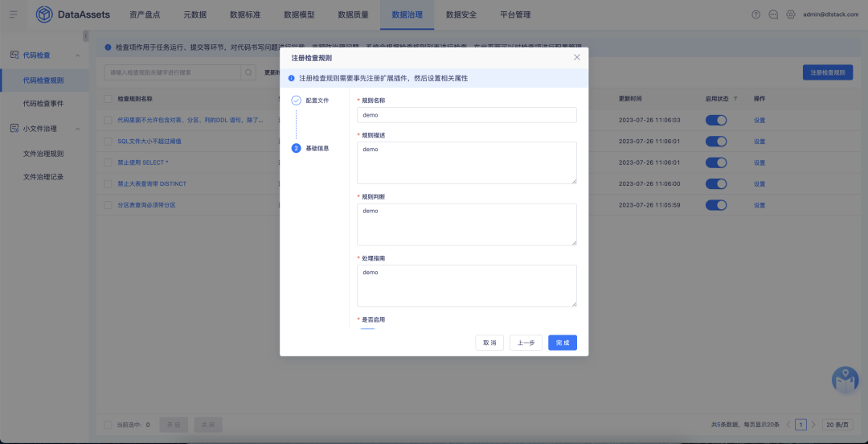
Task: Click the 完成 button in the dialog
Action: [563, 343]
